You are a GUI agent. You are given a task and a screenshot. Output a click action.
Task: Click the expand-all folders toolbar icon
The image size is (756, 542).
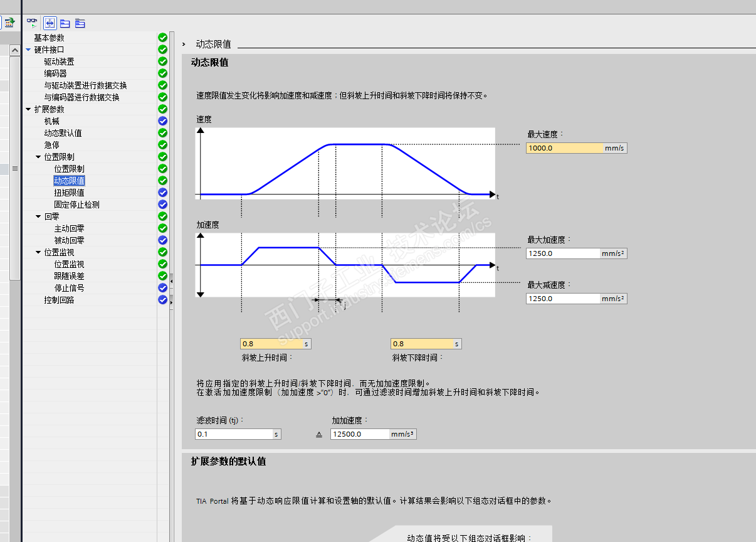tap(80, 23)
